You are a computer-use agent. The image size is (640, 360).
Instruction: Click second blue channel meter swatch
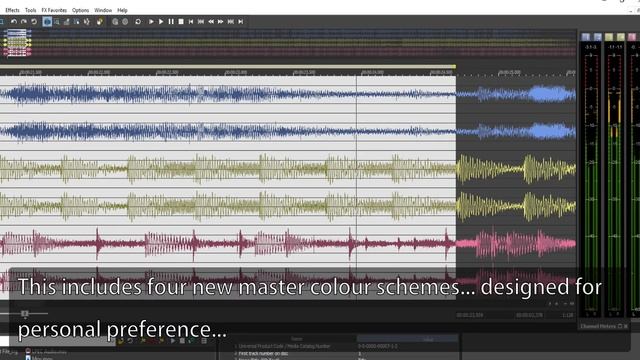click(598, 37)
